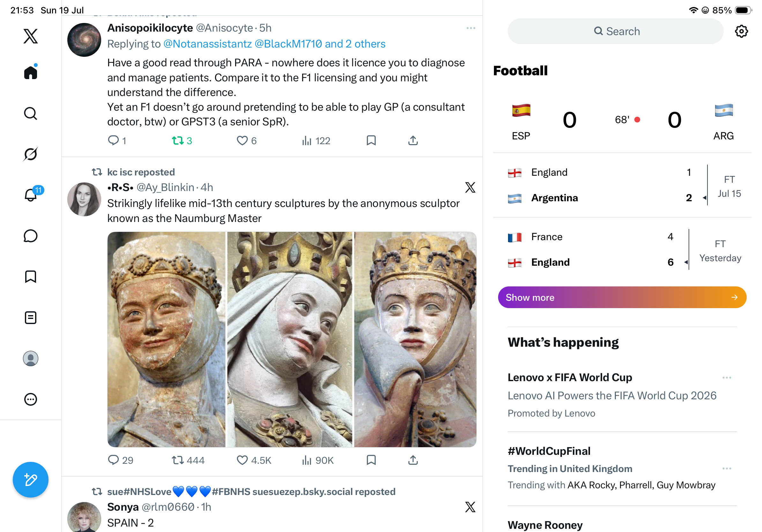Click Show more under Football scores
This screenshot has height=532, width=762.
tap(622, 297)
